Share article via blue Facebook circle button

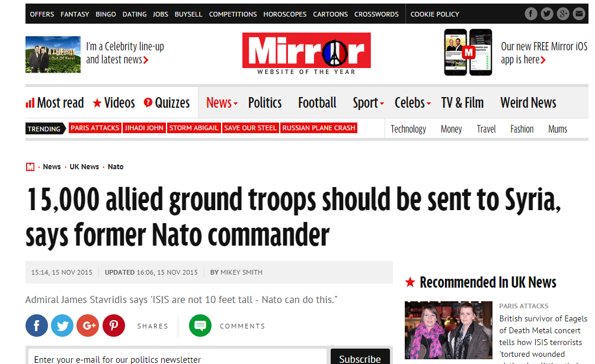pyautogui.click(x=37, y=326)
